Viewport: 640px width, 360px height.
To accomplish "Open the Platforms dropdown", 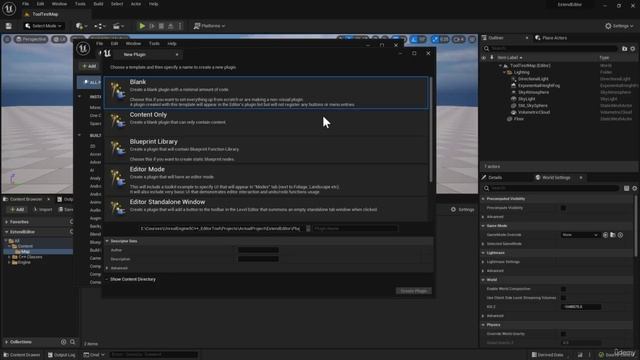I will tap(209, 26).
